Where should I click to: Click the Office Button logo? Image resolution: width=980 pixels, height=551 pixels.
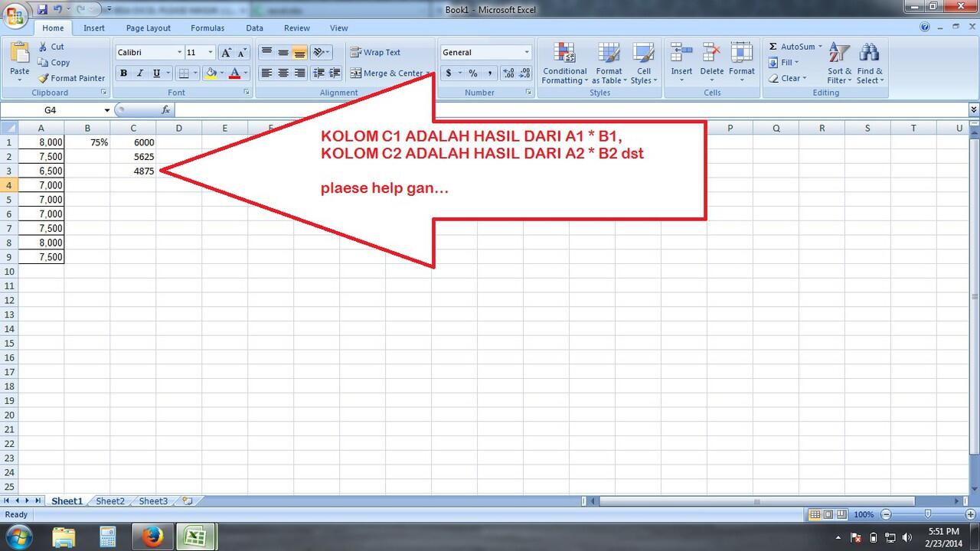[15, 16]
